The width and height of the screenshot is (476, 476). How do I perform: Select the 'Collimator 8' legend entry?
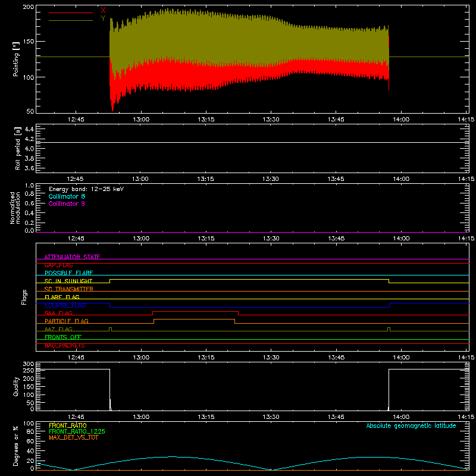[67, 196]
